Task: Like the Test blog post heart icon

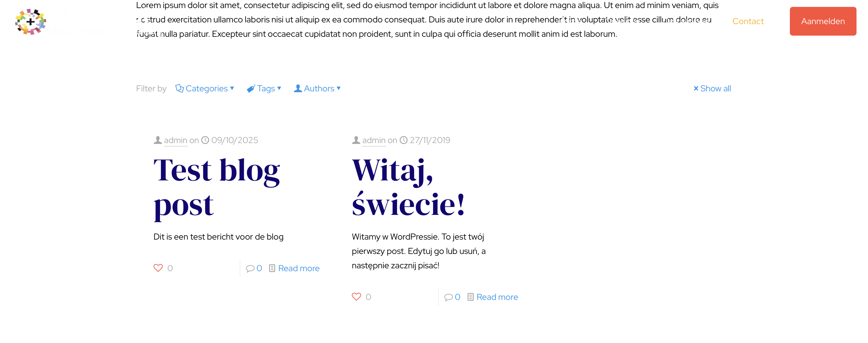Action: [158, 268]
